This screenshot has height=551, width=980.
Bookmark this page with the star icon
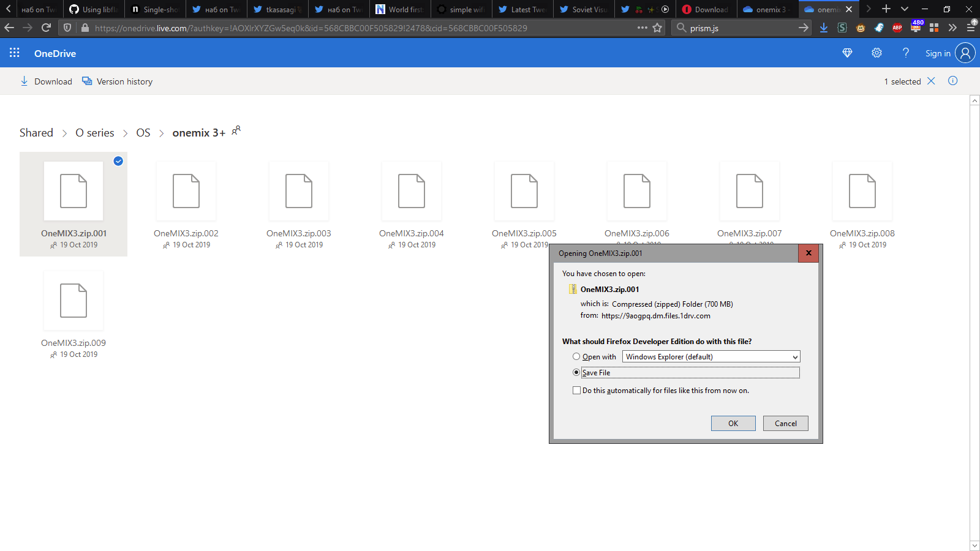[x=657, y=28]
